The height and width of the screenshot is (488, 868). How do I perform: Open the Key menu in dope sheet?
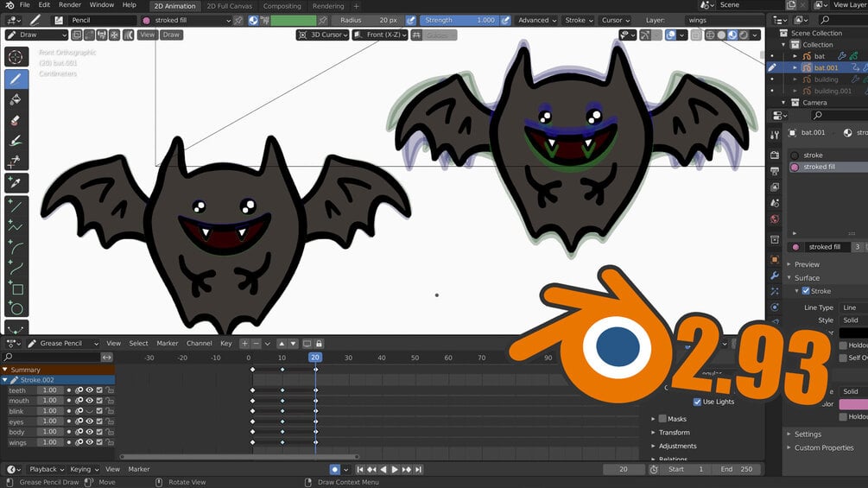coord(226,344)
